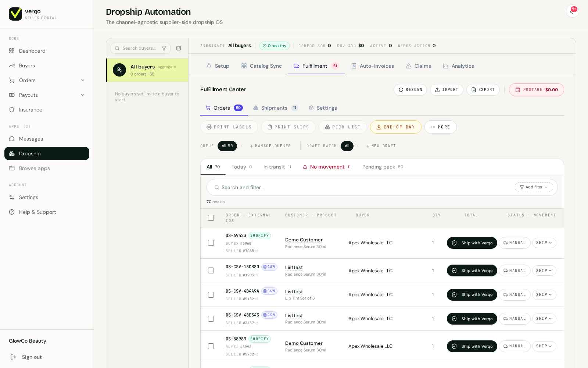Click the IMPORT button
This screenshot has width=588, height=368.
[x=447, y=90]
